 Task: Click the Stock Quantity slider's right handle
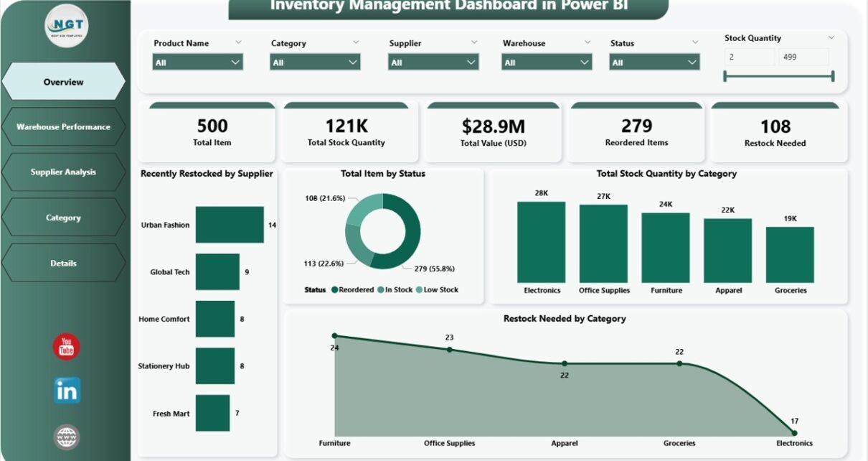pyautogui.click(x=833, y=76)
